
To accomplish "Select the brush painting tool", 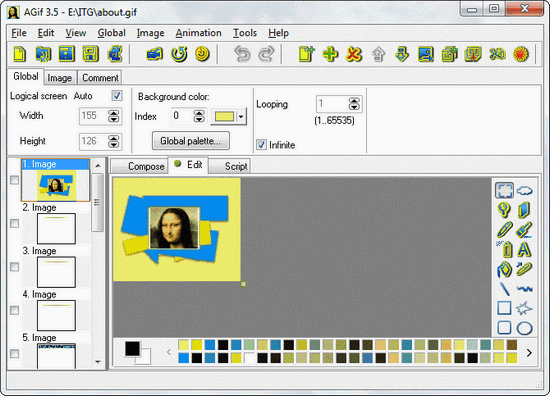I will click(x=524, y=230).
